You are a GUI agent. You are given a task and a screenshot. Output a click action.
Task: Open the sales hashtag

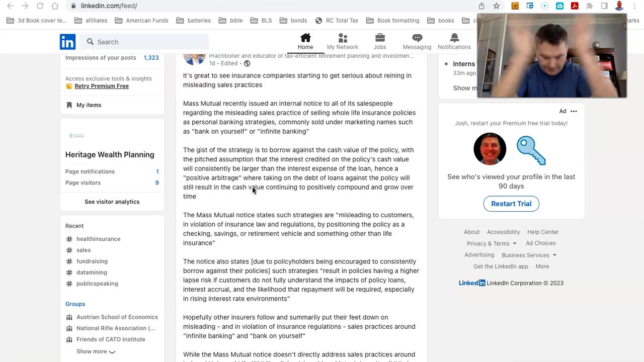(84, 250)
